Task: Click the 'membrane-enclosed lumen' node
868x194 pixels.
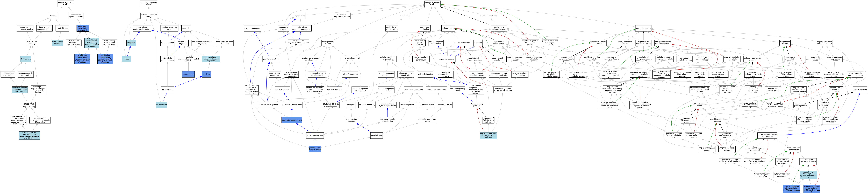Action: 169,28
